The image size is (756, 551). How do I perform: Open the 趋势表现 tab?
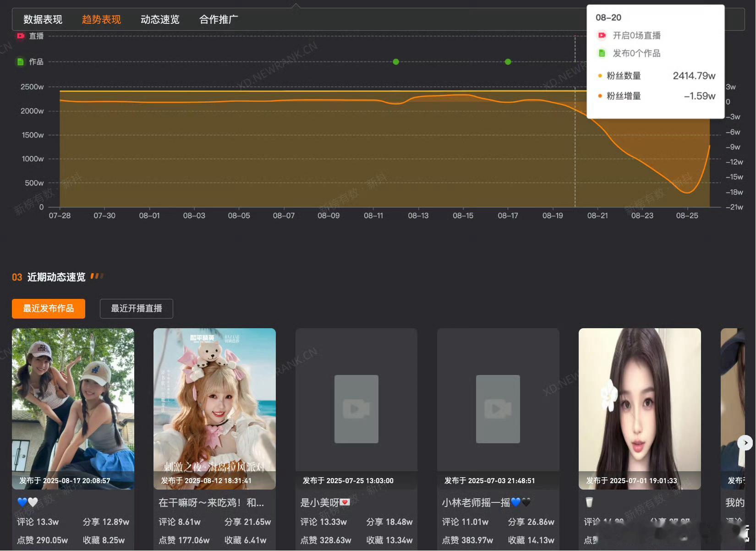[x=101, y=20]
